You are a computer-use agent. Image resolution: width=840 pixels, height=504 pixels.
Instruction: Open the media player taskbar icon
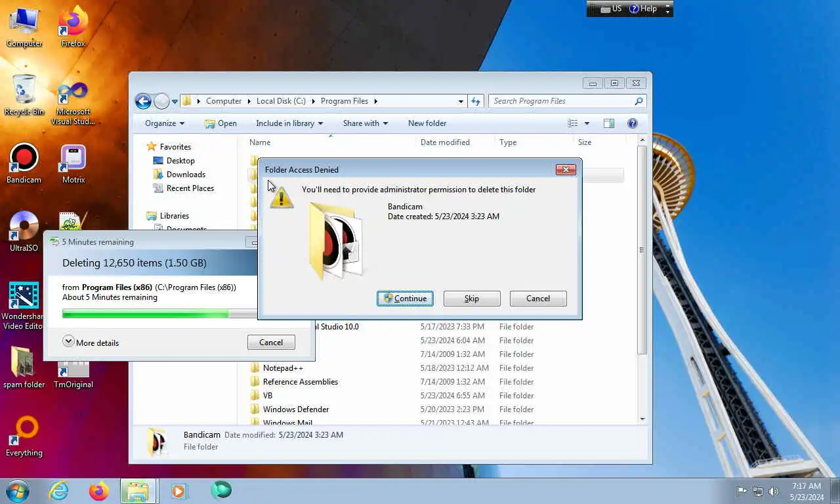178,490
